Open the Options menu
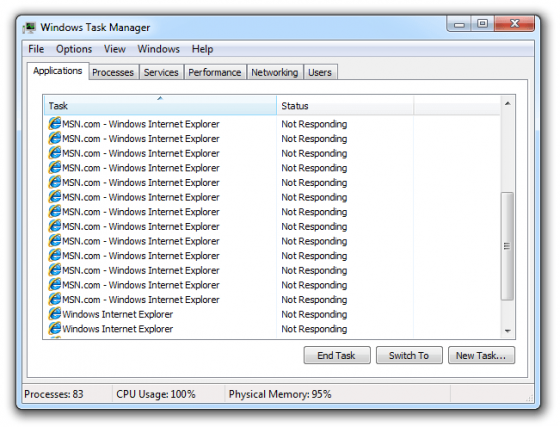This screenshot has width=560, height=427. (74, 49)
